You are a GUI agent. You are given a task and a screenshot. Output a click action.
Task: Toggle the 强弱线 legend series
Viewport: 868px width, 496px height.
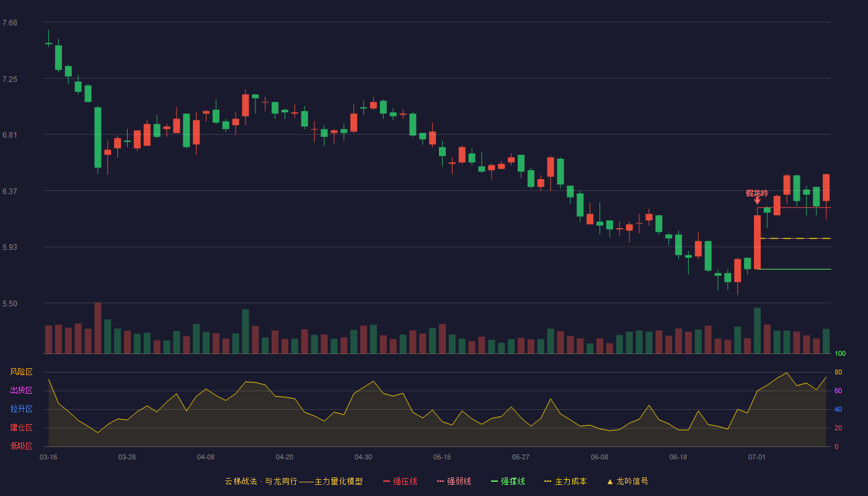point(454,481)
